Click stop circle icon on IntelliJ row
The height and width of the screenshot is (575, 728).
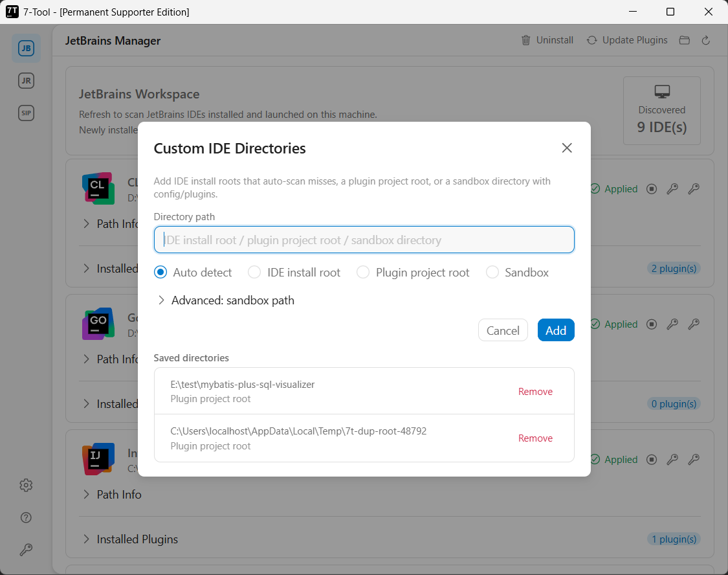[x=652, y=459]
